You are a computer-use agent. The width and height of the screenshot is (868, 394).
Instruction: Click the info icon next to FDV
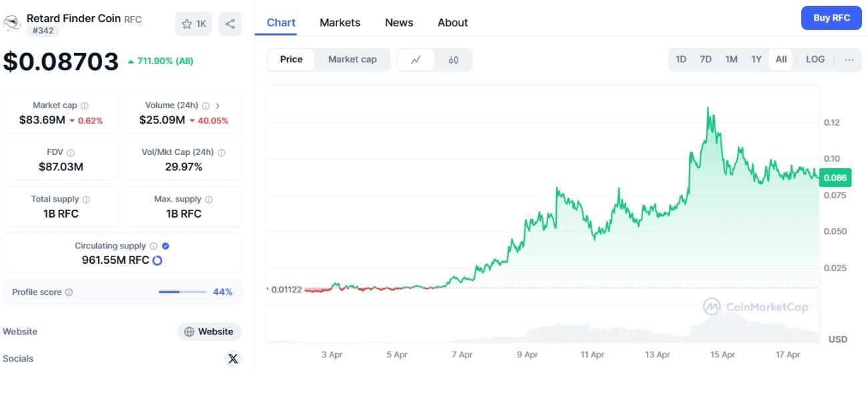pyautogui.click(x=71, y=152)
